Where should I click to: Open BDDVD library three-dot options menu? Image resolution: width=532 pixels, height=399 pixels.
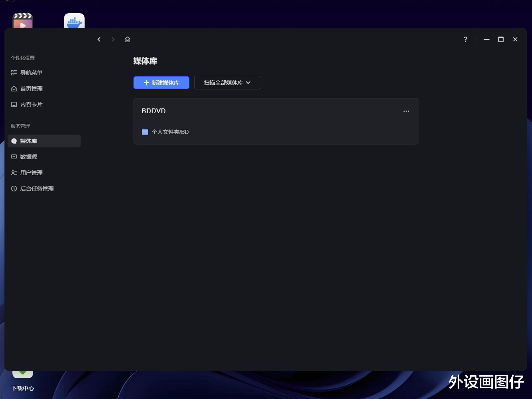pos(406,111)
